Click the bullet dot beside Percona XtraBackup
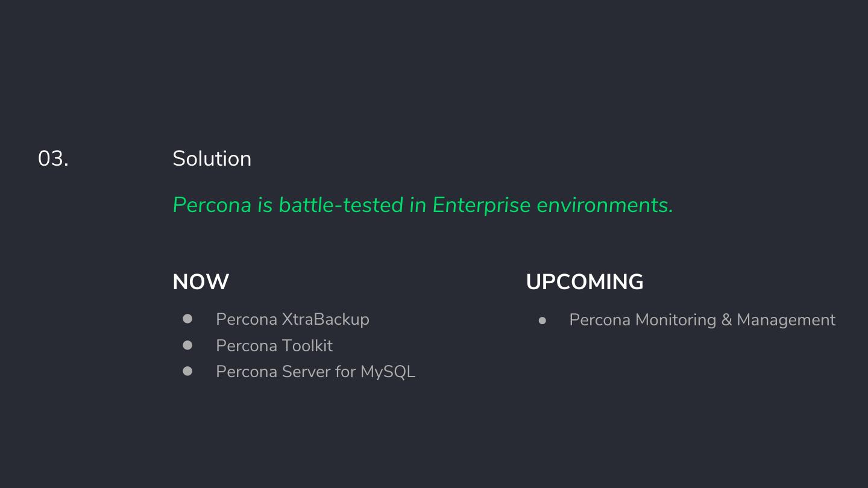Screen dimensions: 868x488 pos(187,319)
